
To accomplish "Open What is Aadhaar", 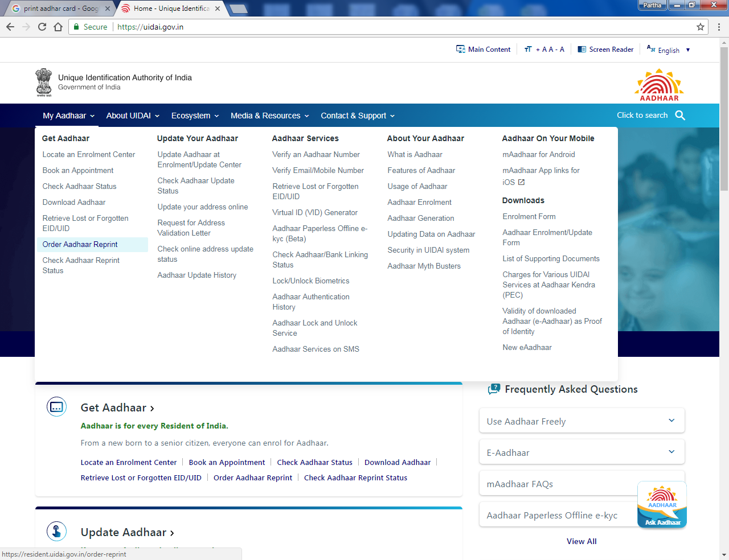I will [x=415, y=154].
